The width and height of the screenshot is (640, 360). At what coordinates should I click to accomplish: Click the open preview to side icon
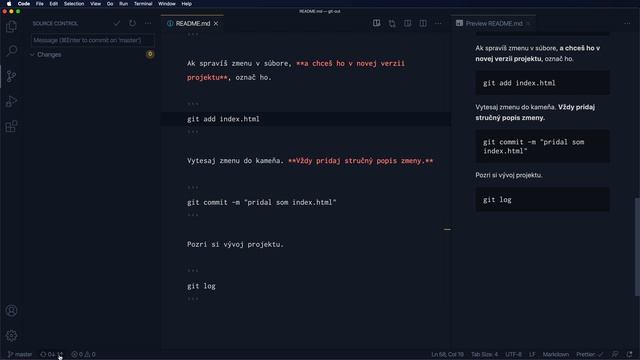pos(407,23)
